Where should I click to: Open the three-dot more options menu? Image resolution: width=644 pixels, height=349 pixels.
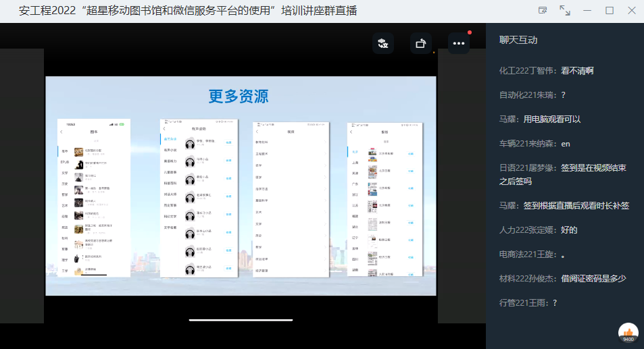pyautogui.click(x=459, y=43)
